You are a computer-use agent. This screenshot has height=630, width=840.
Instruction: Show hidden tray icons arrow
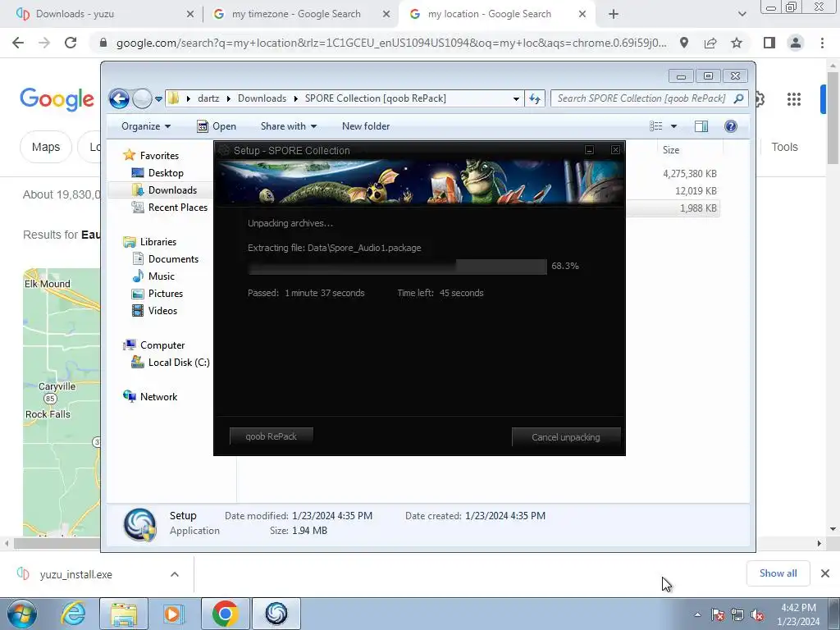[x=697, y=614]
